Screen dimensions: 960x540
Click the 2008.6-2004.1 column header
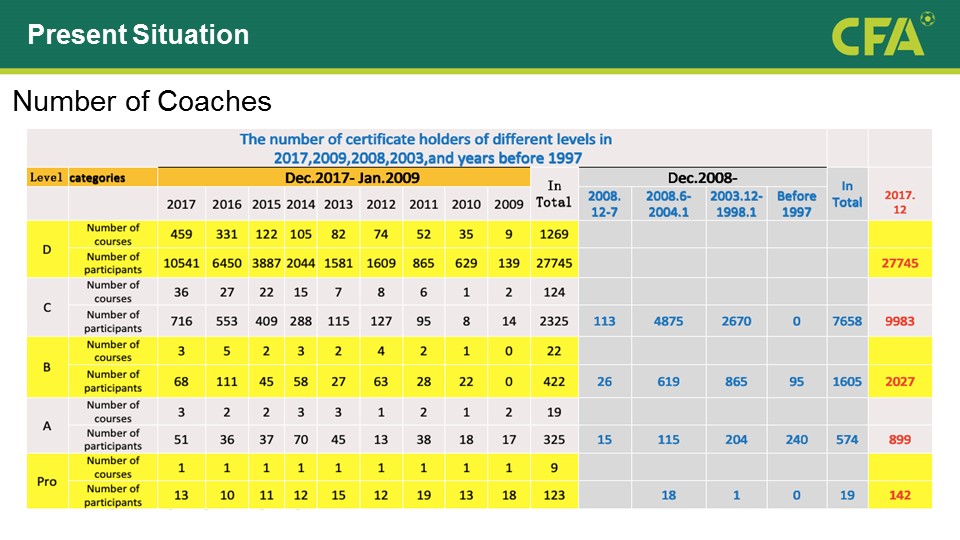coord(668,203)
